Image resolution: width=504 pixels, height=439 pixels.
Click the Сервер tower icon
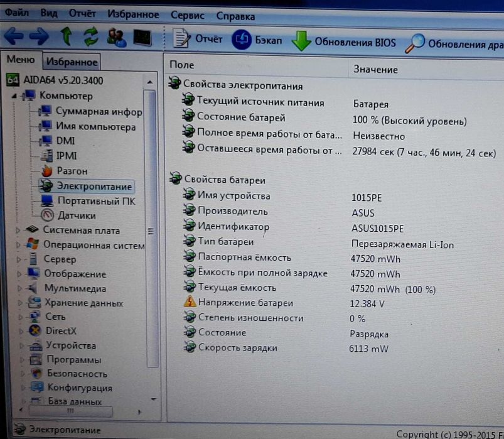33,259
